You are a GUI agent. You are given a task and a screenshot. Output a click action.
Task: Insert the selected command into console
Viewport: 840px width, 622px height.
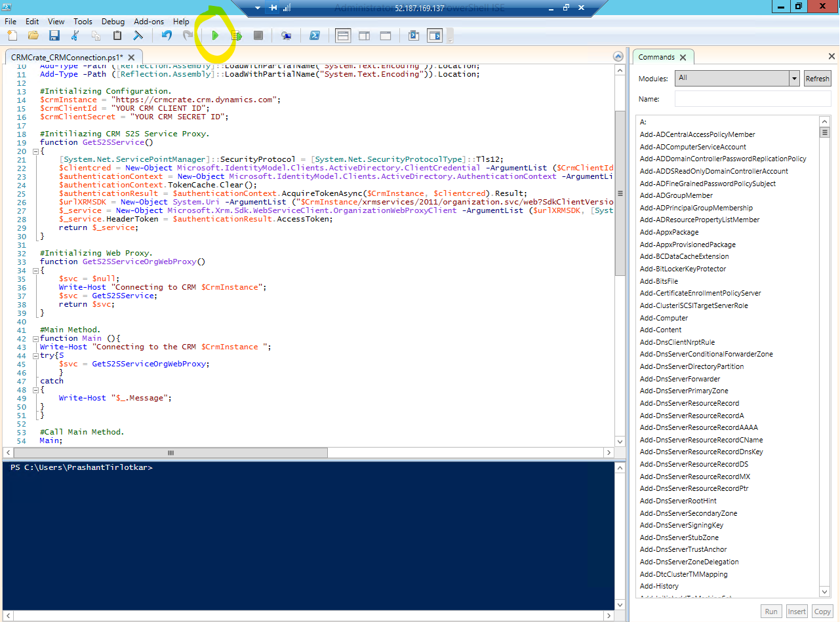click(796, 611)
